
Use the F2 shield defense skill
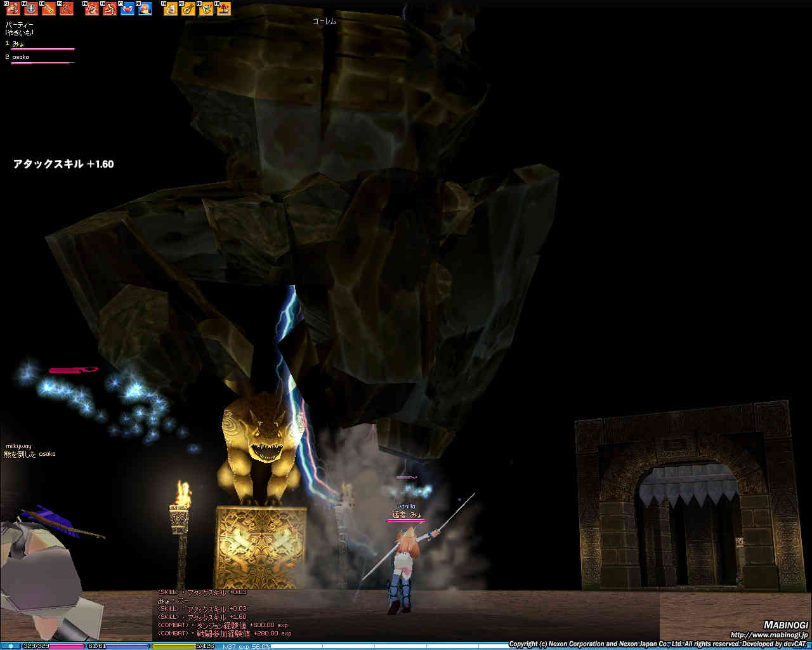coord(31,9)
